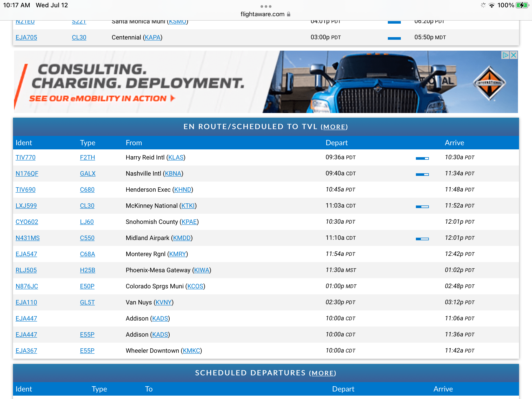The image size is (532, 399).
Task: Open airport KBNA link
Action: click(173, 174)
